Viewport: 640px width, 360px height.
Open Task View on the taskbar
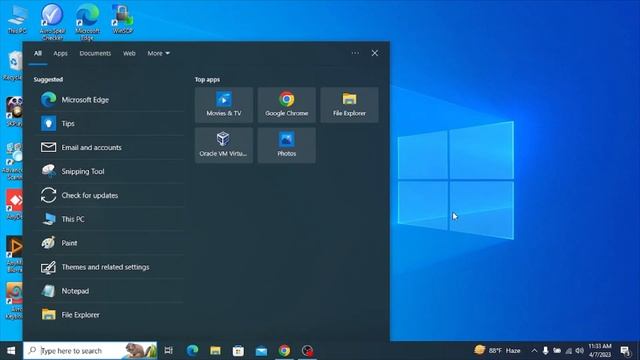(x=169, y=351)
